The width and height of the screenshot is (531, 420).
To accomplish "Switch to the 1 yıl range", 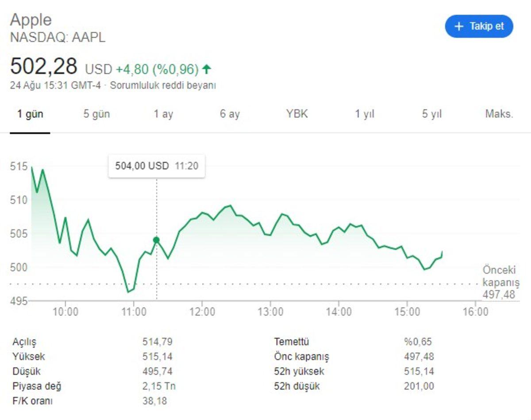I will pos(364,114).
